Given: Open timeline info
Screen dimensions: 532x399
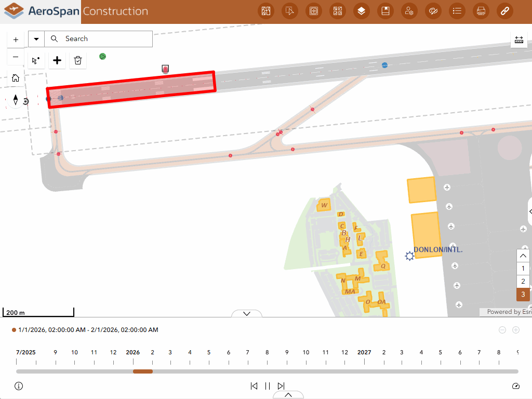Looking at the screenshot, I should pos(19,386).
